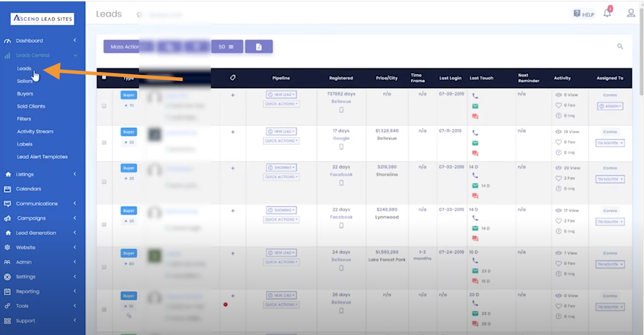The height and width of the screenshot is (335, 644).
Task: Click phone icon in Shoreline row
Action: tap(475, 175)
